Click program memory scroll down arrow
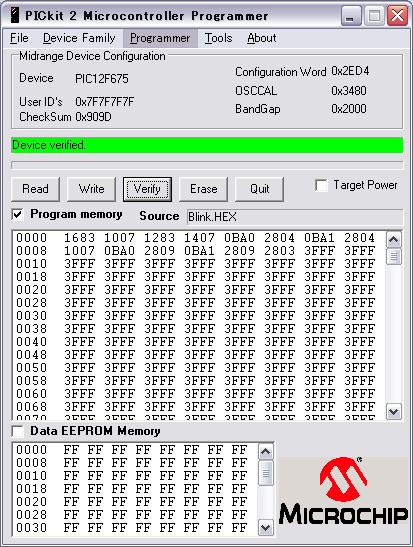Image resolution: width=413 pixels, height=547 pixels. [393, 412]
